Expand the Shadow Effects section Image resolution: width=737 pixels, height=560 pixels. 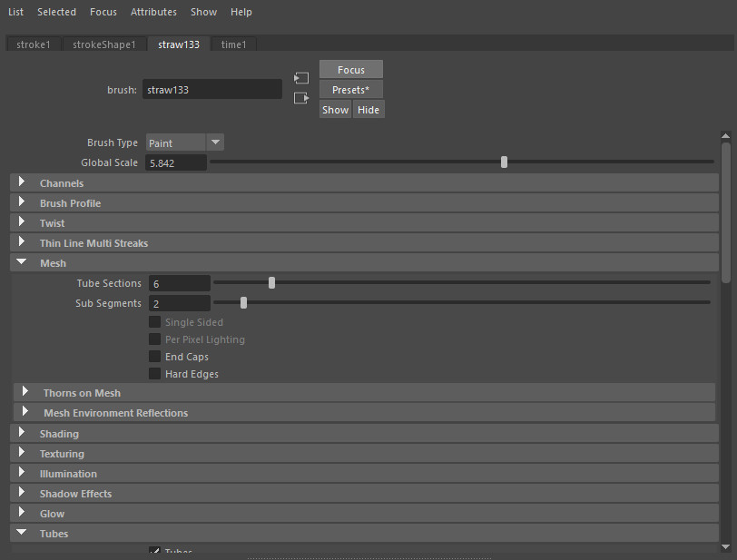coord(364,493)
